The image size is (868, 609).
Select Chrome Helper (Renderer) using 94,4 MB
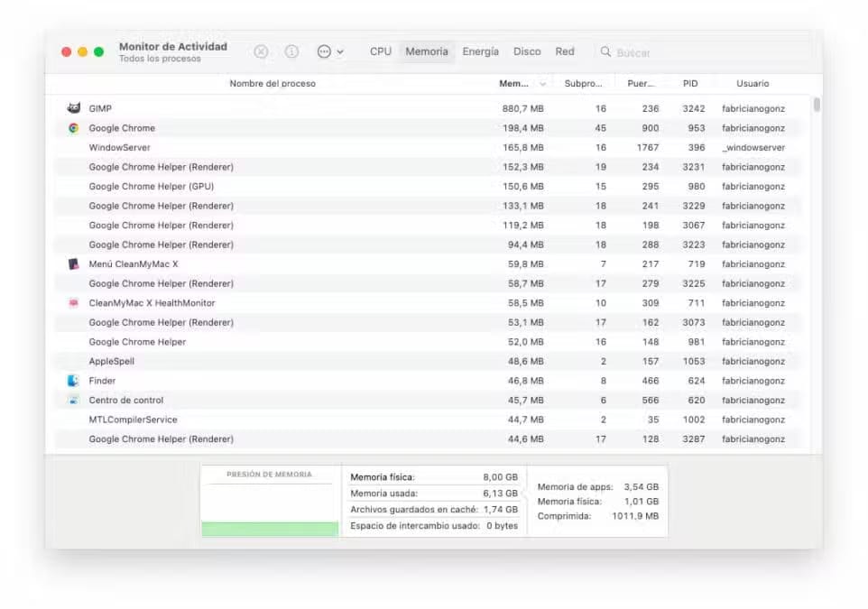(426, 245)
